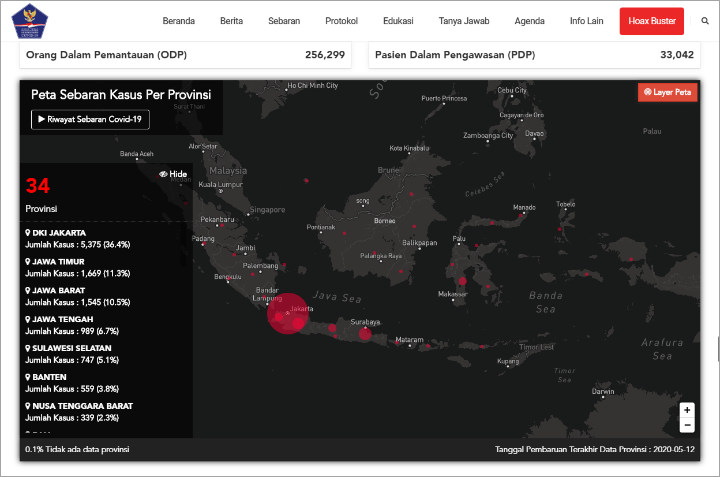The height and width of the screenshot is (477, 720).
Task: Open the Layer Peta map button
Action: (667, 92)
